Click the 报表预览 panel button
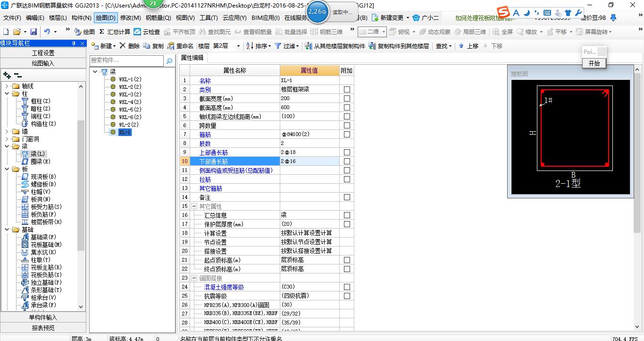Screen dimensions: 644x341 point(43,327)
